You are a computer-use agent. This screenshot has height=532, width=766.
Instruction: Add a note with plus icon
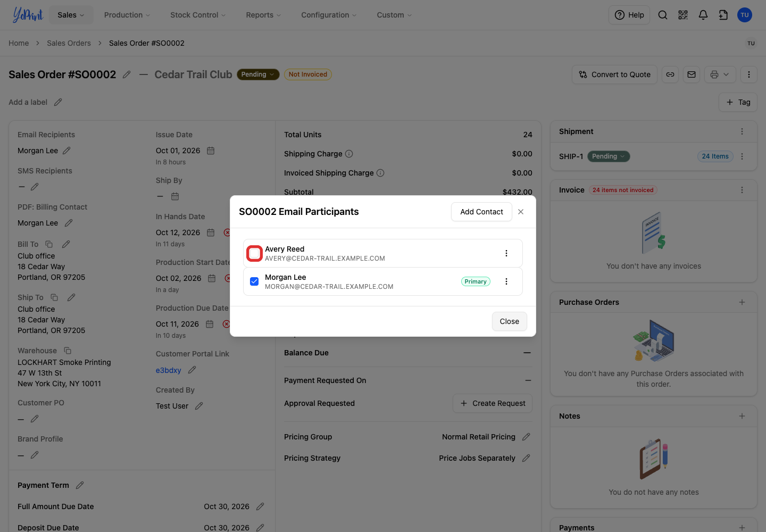point(742,416)
